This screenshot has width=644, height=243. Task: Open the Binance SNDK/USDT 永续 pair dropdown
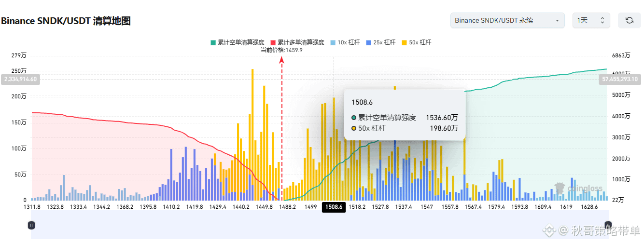pos(507,20)
